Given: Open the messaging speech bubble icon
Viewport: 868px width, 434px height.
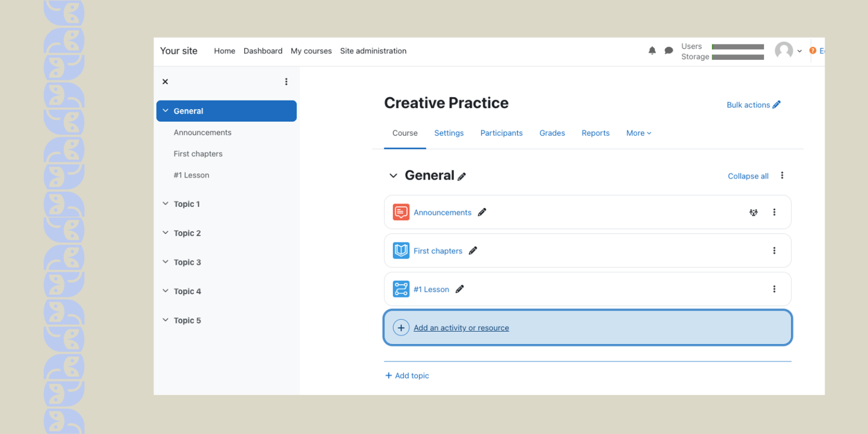Looking at the screenshot, I should click(x=669, y=51).
